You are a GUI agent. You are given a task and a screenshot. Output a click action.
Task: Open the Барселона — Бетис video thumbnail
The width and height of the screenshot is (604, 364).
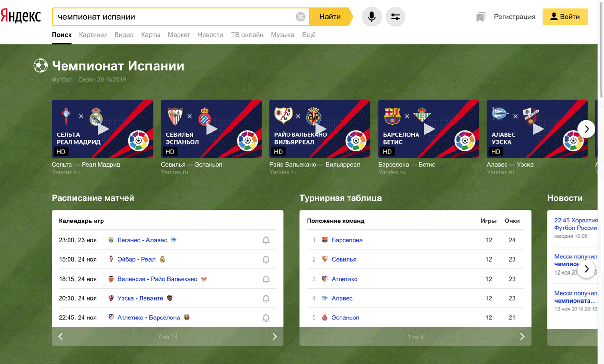tap(428, 129)
